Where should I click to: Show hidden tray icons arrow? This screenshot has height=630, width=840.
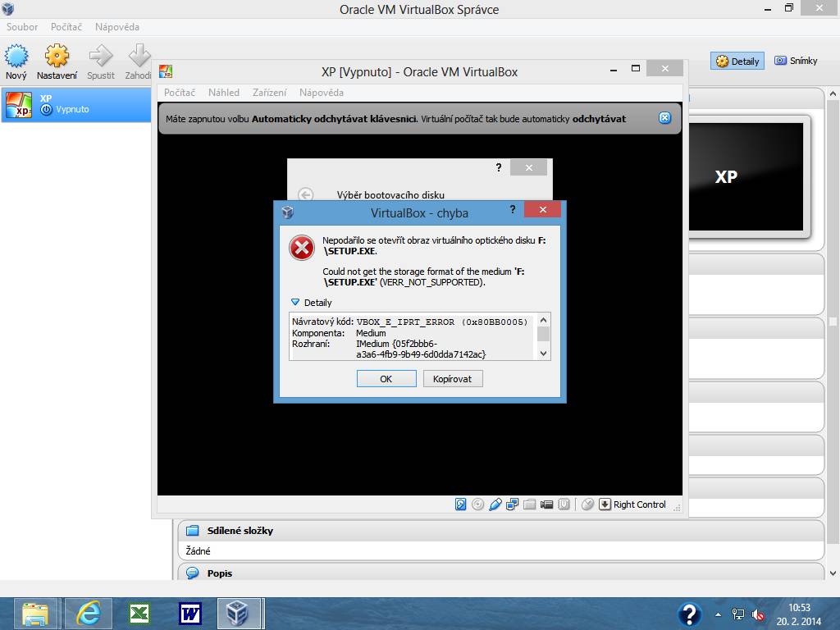point(718,614)
